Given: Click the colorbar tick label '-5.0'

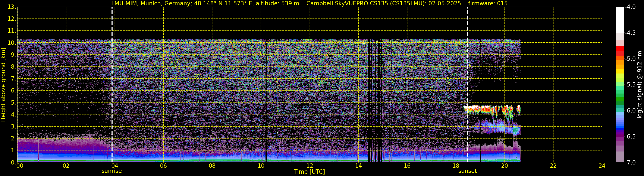Looking at the screenshot, I should click(x=630, y=59).
